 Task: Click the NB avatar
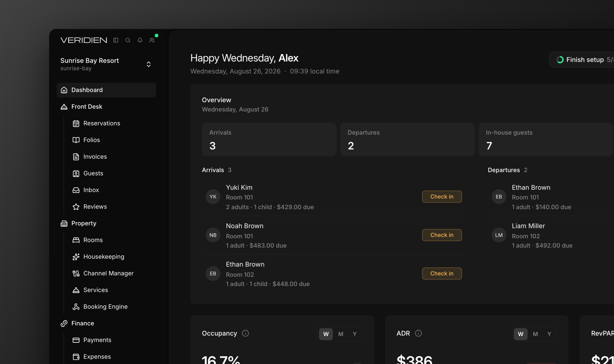[x=213, y=235]
